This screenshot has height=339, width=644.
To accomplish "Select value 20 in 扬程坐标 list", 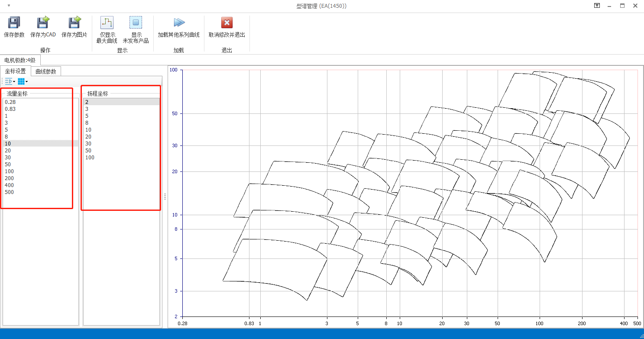I will [x=121, y=136].
